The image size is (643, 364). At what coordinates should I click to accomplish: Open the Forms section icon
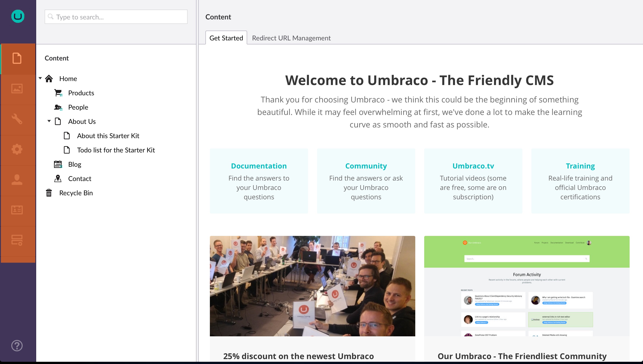(17, 240)
